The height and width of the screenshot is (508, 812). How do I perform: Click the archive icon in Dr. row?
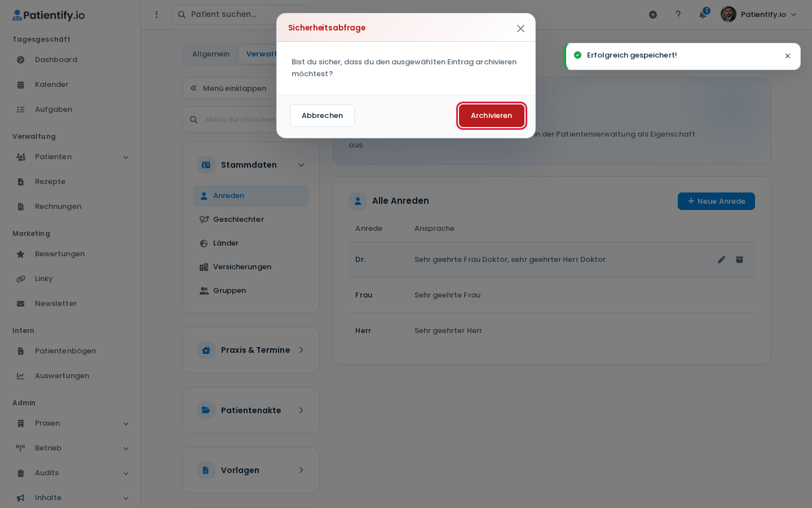click(x=739, y=260)
